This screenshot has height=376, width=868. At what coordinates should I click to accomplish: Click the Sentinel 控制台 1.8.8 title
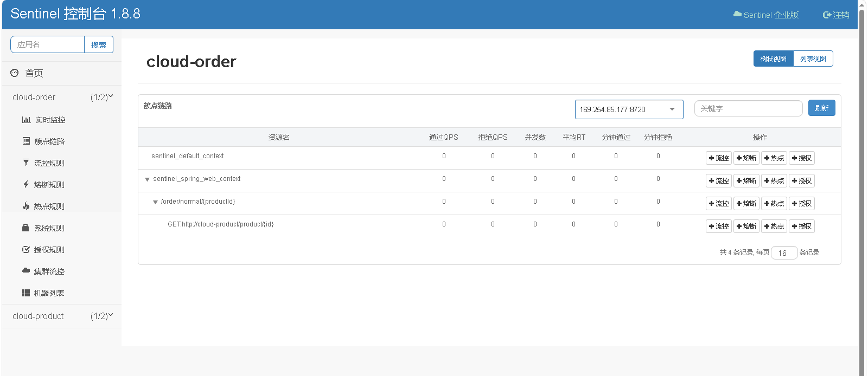click(75, 14)
